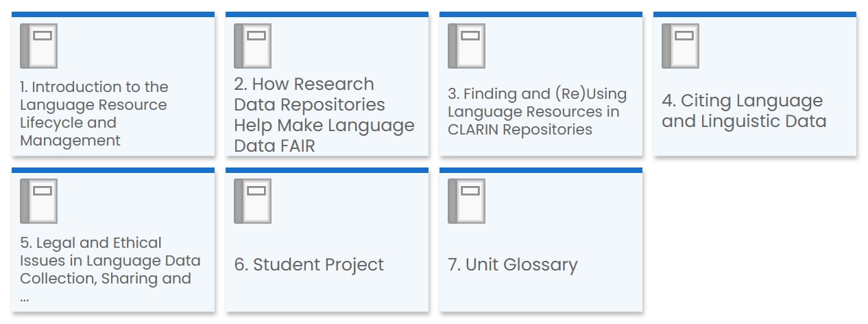Click the book icon for Introduction to Language Resource Lifecycle

click(38, 46)
